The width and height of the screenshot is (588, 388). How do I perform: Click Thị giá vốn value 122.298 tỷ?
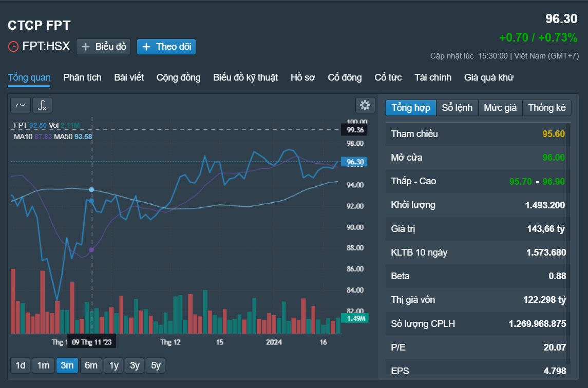[x=544, y=300]
